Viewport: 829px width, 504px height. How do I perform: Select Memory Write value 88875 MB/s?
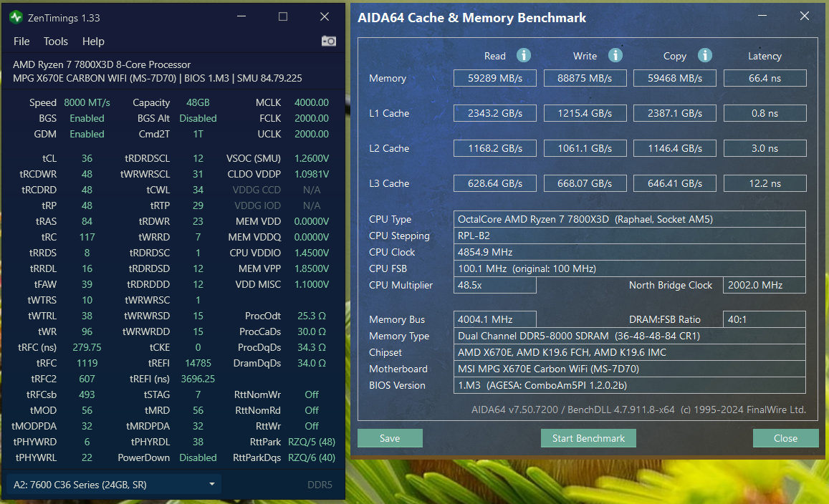pyautogui.click(x=585, y=78)
